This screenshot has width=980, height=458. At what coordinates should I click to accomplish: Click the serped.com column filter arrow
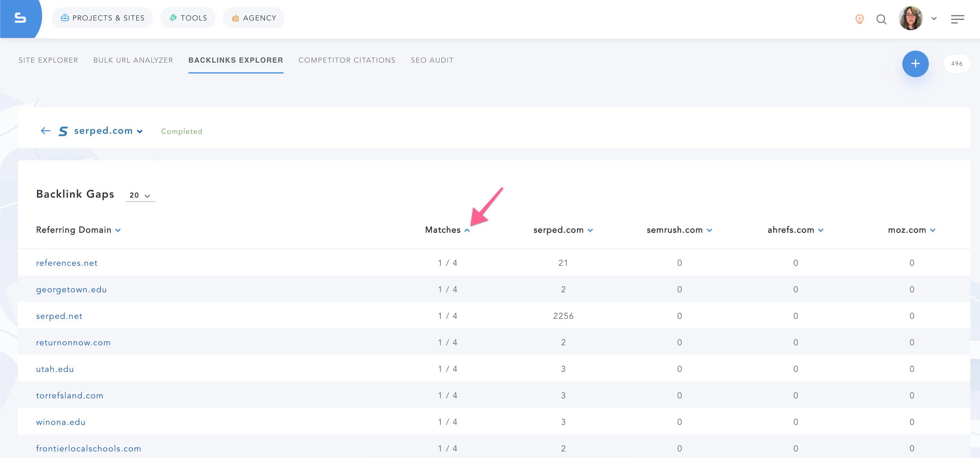point(591,230)
